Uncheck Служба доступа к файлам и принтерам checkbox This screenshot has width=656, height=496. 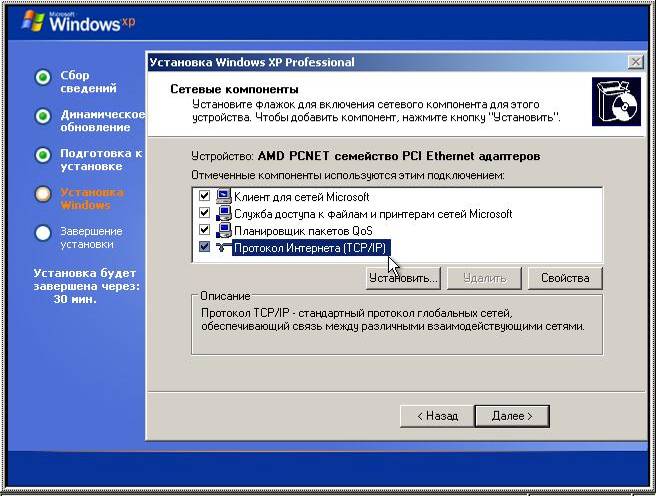pos(204,213)
